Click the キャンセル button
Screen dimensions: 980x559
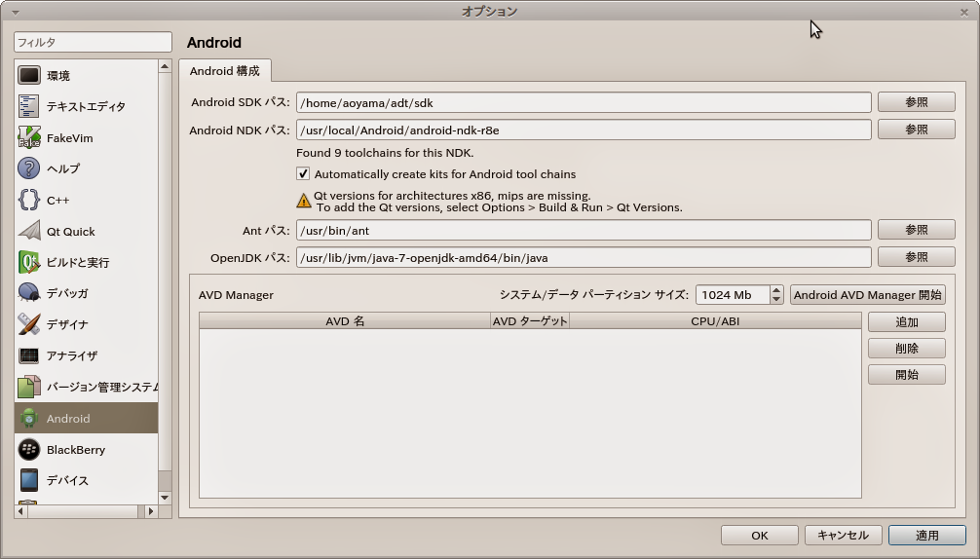(843, 536)
